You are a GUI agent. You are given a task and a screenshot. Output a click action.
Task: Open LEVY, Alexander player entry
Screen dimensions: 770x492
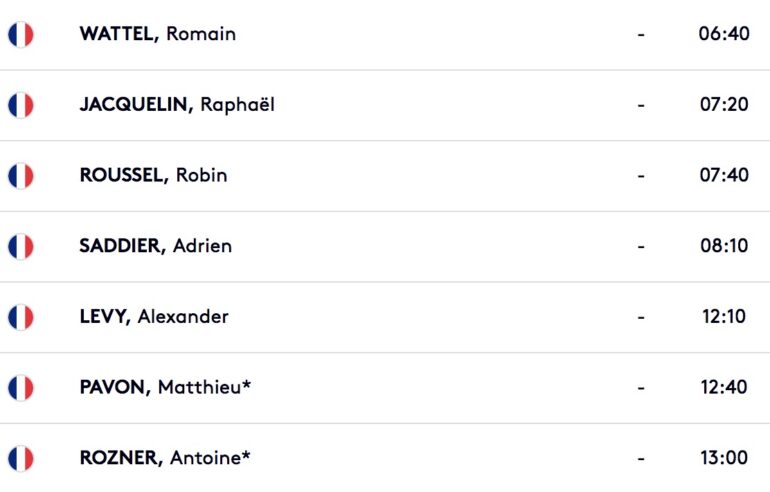[x=154, y=317]
